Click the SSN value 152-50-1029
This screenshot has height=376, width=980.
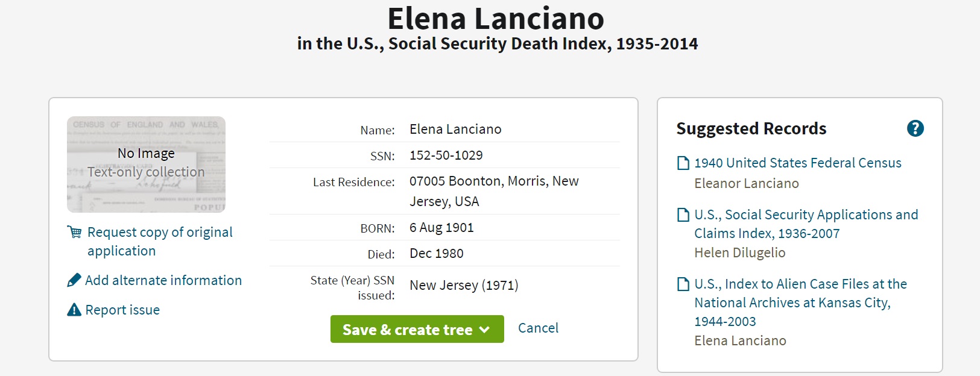pyautogui.click(x=446, y=155)
